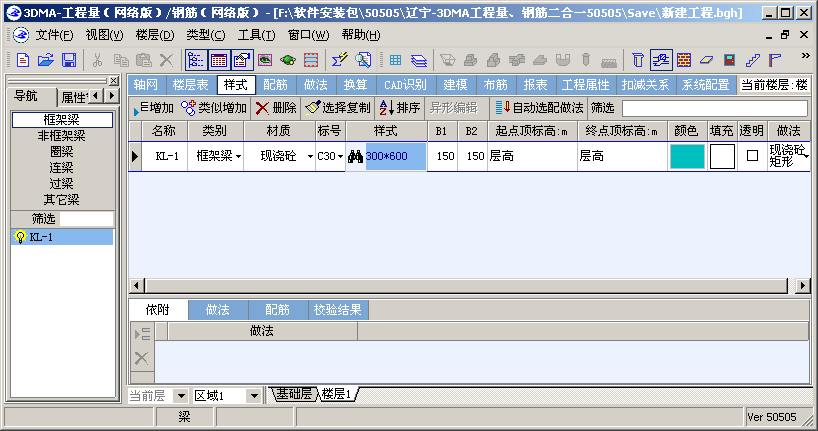Click the binoculars icon in the style cell

[355, 156]
